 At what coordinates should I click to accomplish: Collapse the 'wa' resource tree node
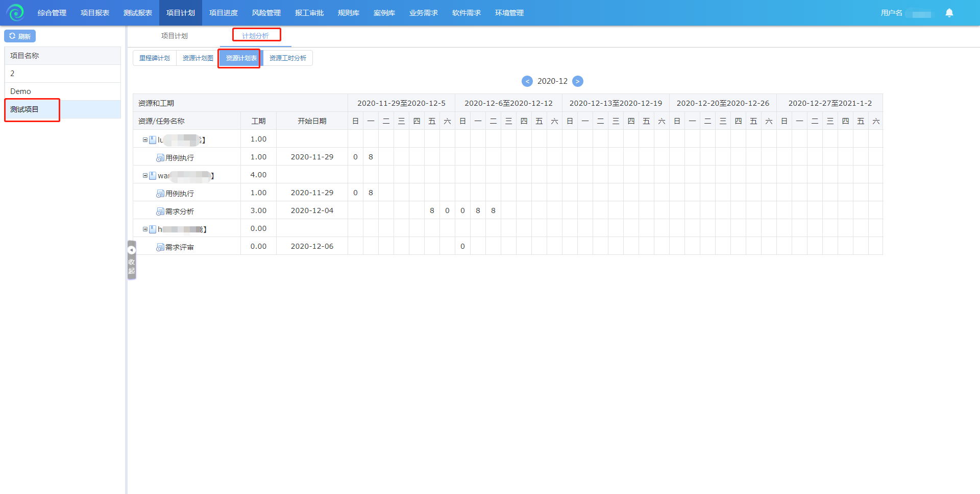coord(145,175)
